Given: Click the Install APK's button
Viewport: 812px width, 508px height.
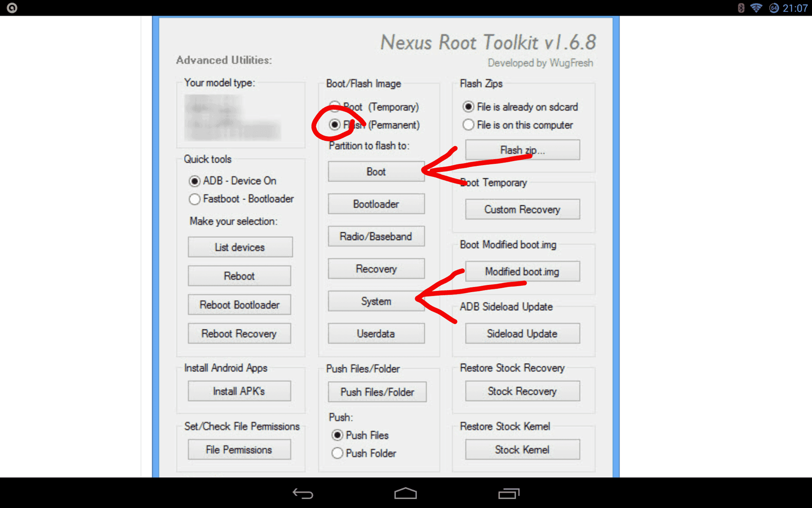Looking at the screenshot, I should pyautogui.click(x=239, y=391).
